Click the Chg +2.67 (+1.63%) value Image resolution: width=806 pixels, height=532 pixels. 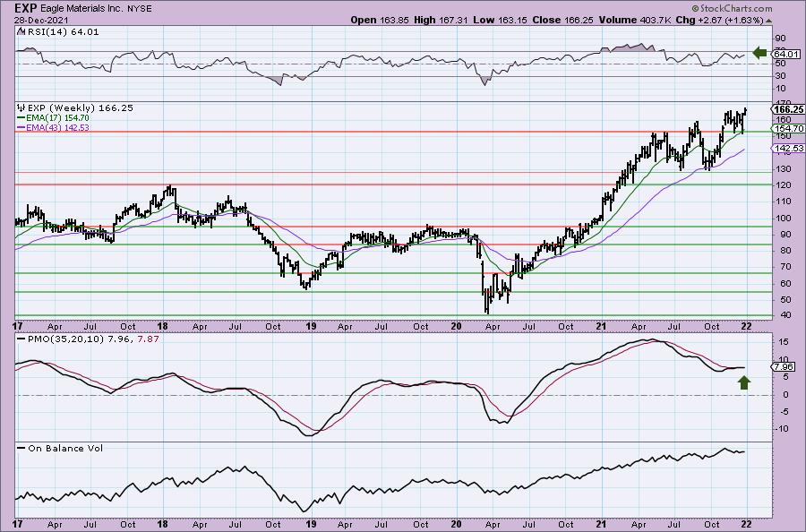click(x=720, y=20)
